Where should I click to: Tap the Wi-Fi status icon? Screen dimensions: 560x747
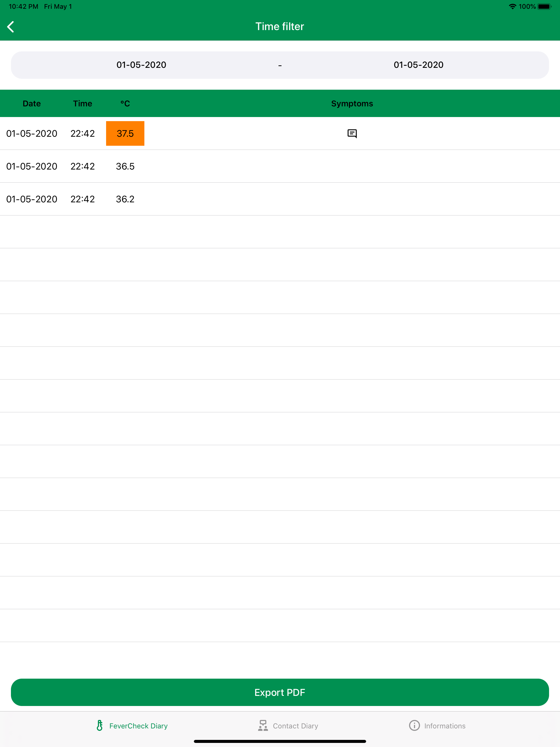click(x=512, y=6)
